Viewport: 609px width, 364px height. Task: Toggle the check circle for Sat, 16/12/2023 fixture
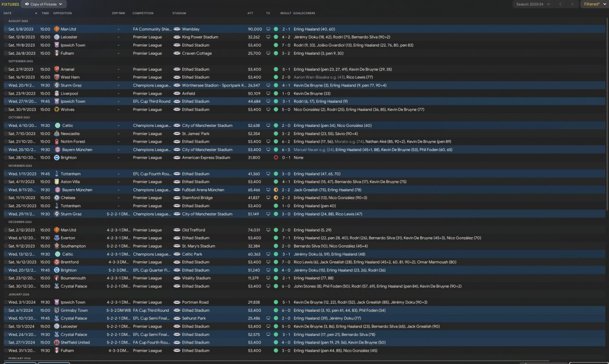6,262
